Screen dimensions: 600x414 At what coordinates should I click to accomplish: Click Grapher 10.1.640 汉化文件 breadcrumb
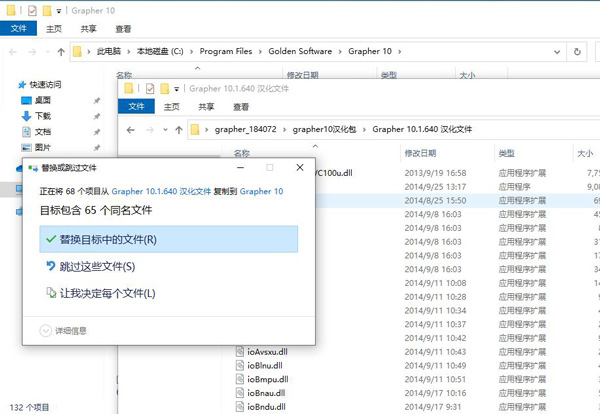[422, 129]
